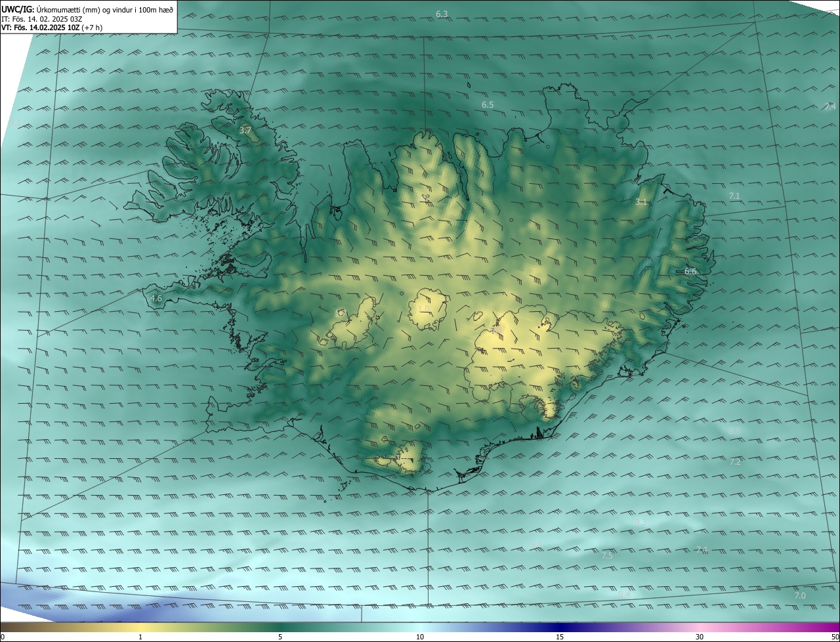This screenshot has height=642, width=840.
Task: Click the 8.5 value label offshore
Action: pos(734,431)
